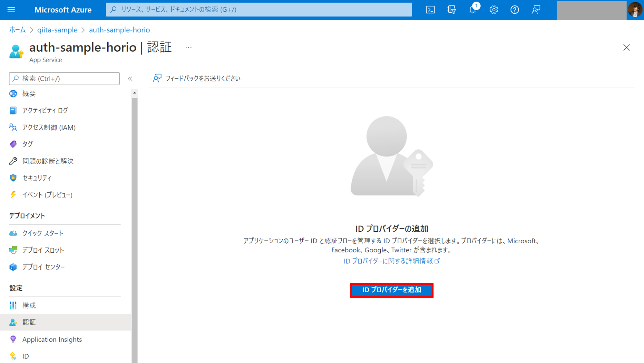
Task: Open the directories and subscriptions filter icon
Action: (452, 10)
